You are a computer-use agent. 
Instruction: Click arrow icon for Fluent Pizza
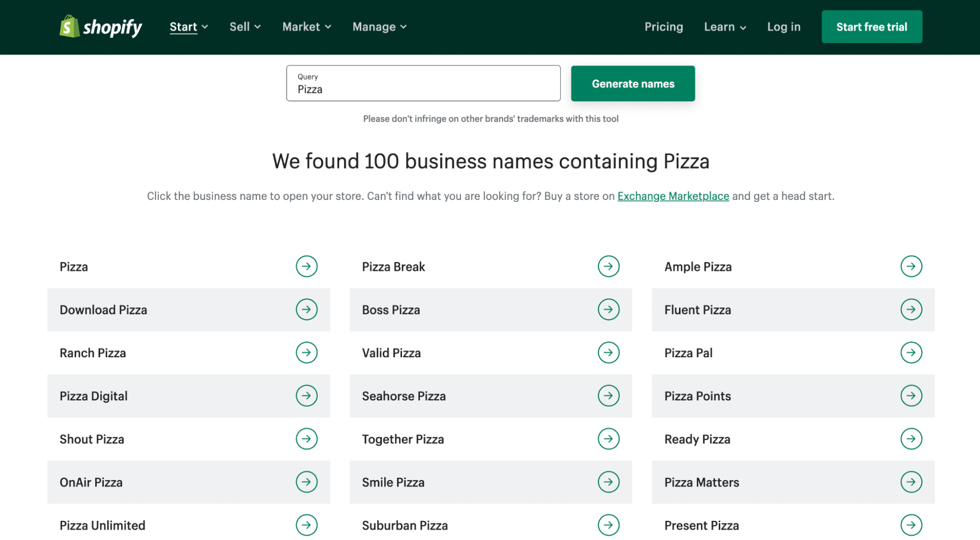tap(911, 310)
